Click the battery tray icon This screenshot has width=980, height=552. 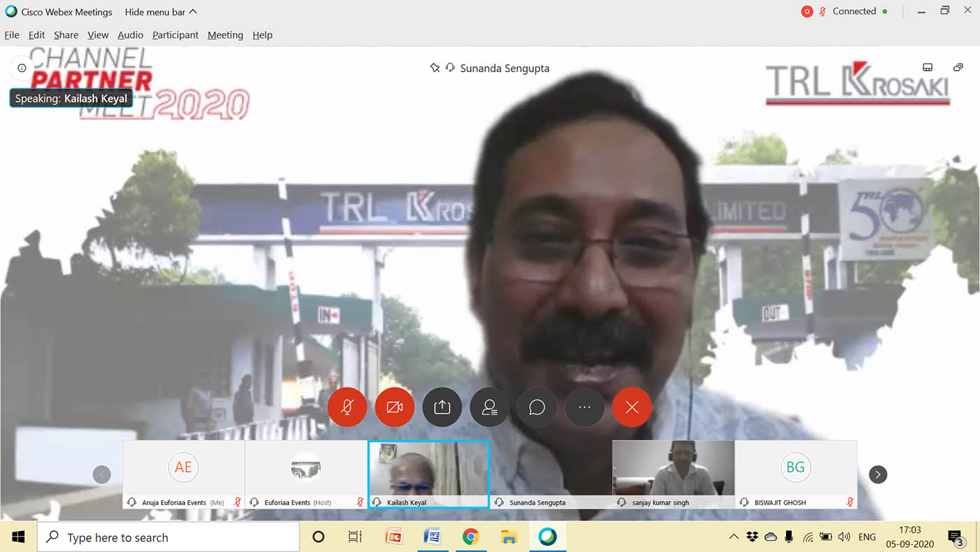826,537
